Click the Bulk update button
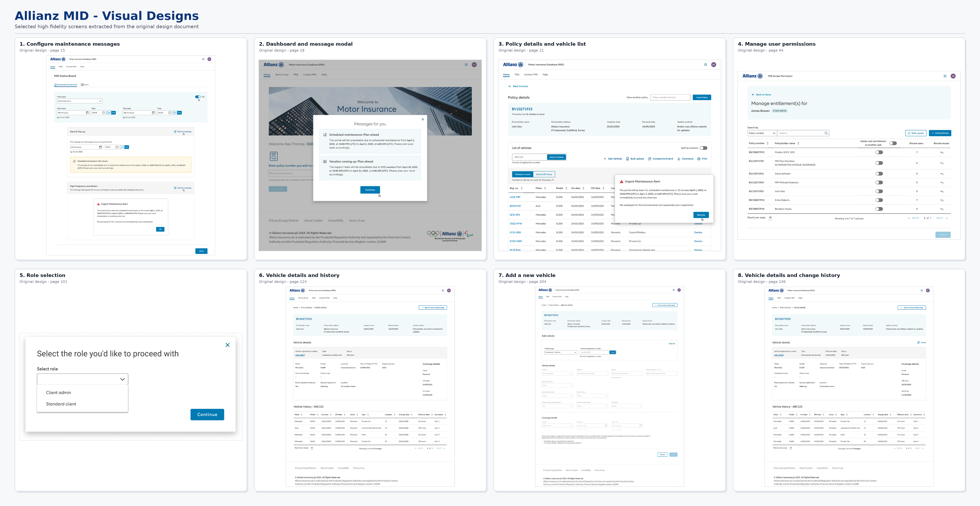The height and width of the screenshot is (506, 980). [x=916, y=133]
